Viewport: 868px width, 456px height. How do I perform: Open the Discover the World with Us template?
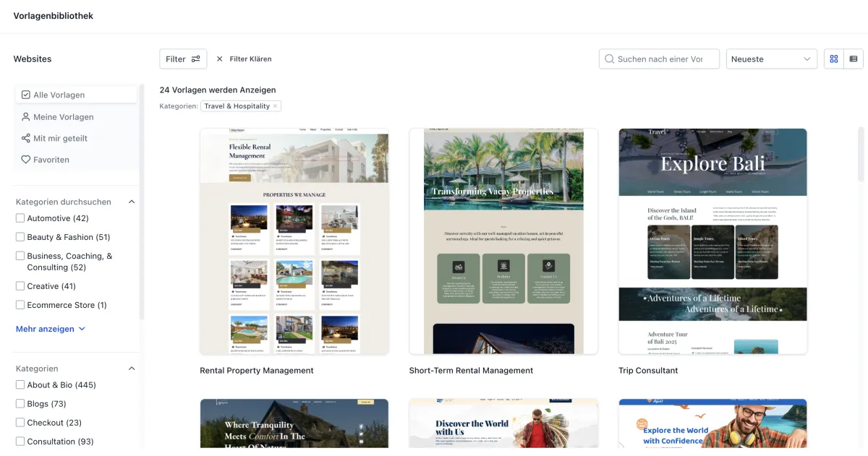[x=503, y=423]
